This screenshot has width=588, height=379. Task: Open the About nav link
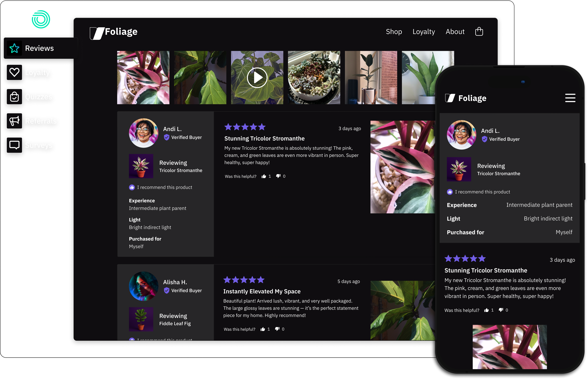(x=455, y=32)
